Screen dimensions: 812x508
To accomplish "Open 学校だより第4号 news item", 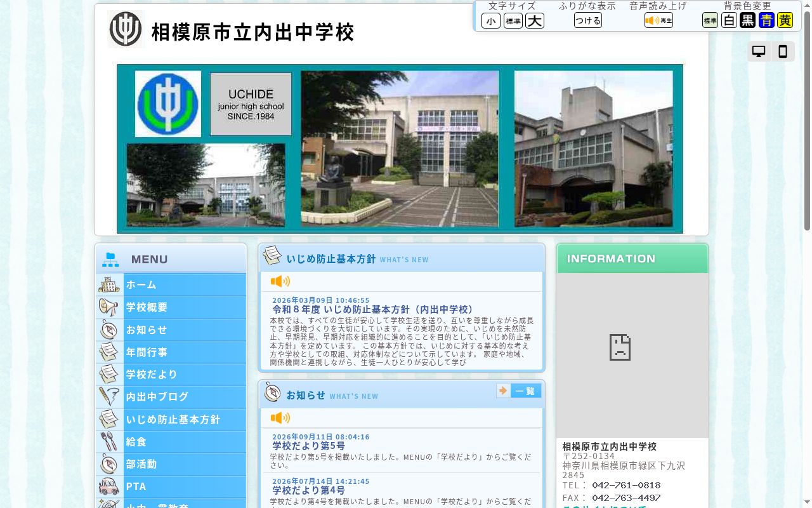I will click(308, 490).
